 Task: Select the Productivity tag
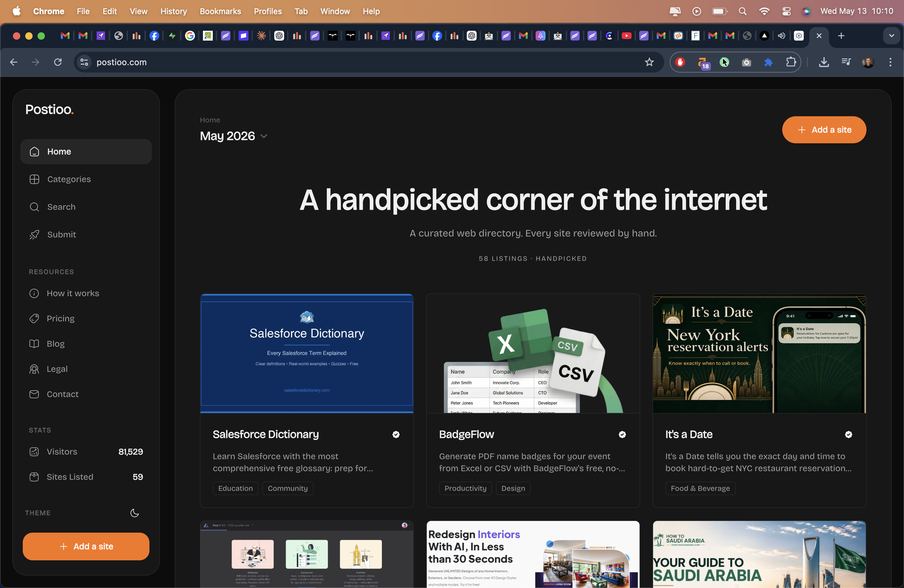[x=465, y=488]
